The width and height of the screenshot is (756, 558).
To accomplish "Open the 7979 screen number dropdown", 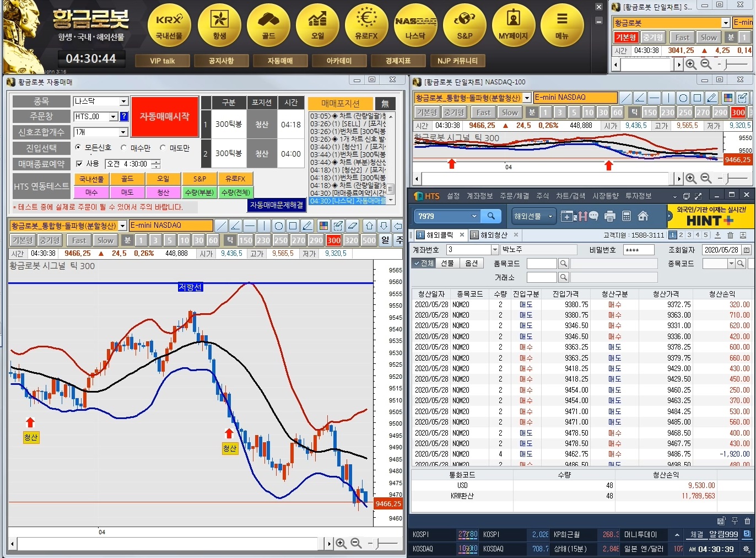I will click(x=474, y=216).
